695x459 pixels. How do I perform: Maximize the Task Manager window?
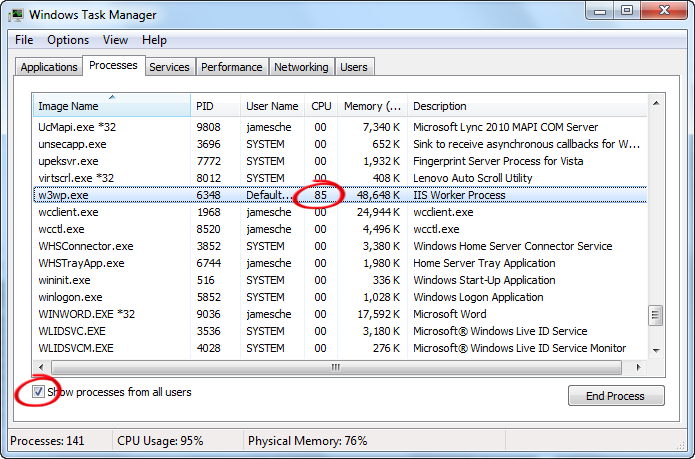coord(627,11)
